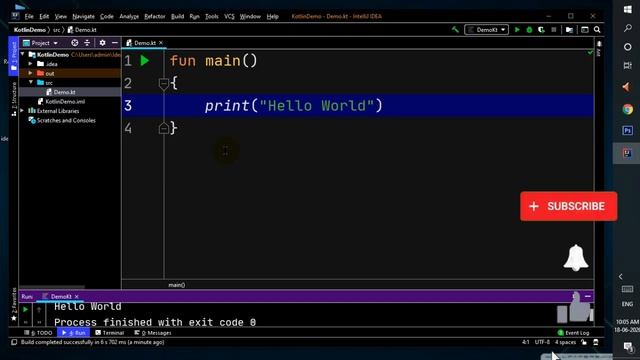The image size is (640, 360).
Task: Toggle the read-only lock icon
Action: (x=584, y=342)
